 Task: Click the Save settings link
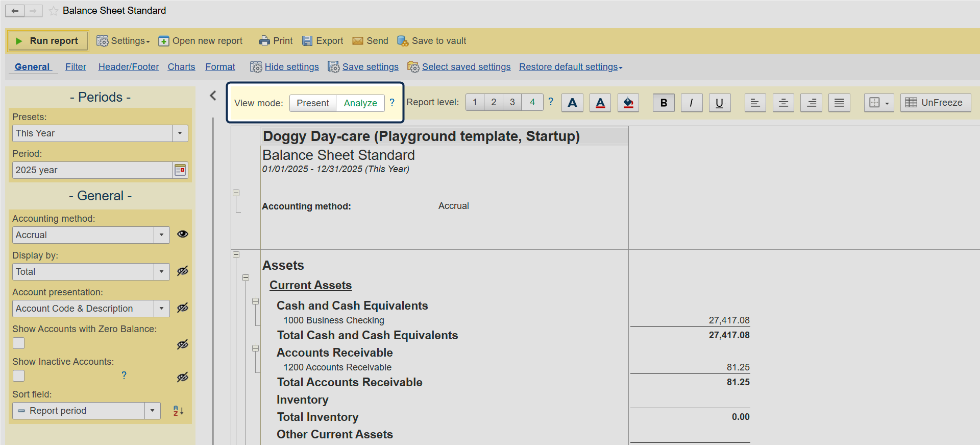(x=370, y=67)
